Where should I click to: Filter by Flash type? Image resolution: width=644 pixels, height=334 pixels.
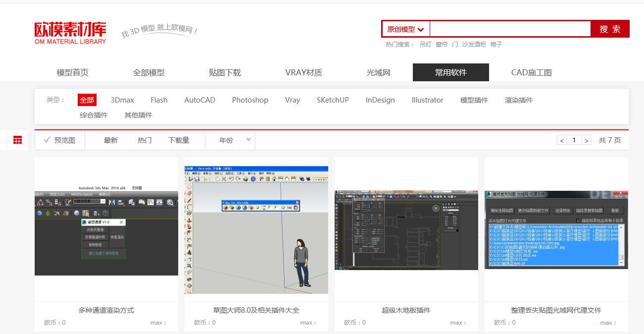[159, 100]
